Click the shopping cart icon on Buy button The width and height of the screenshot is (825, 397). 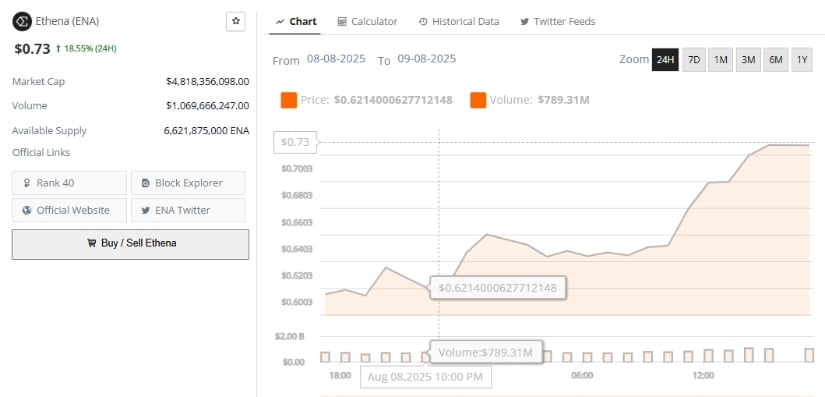pos(92,243)
